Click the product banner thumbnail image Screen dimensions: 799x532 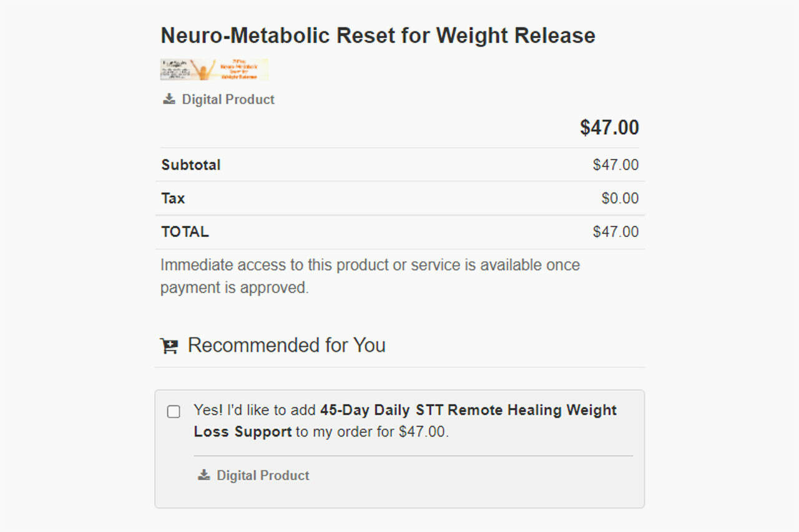coord(214,70)
